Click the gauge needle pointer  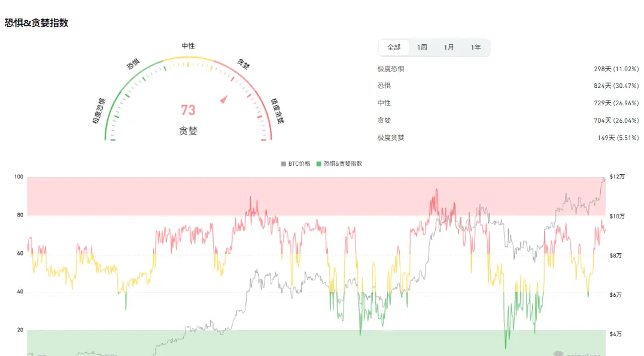pyautogui.click(x=224, y=99)
